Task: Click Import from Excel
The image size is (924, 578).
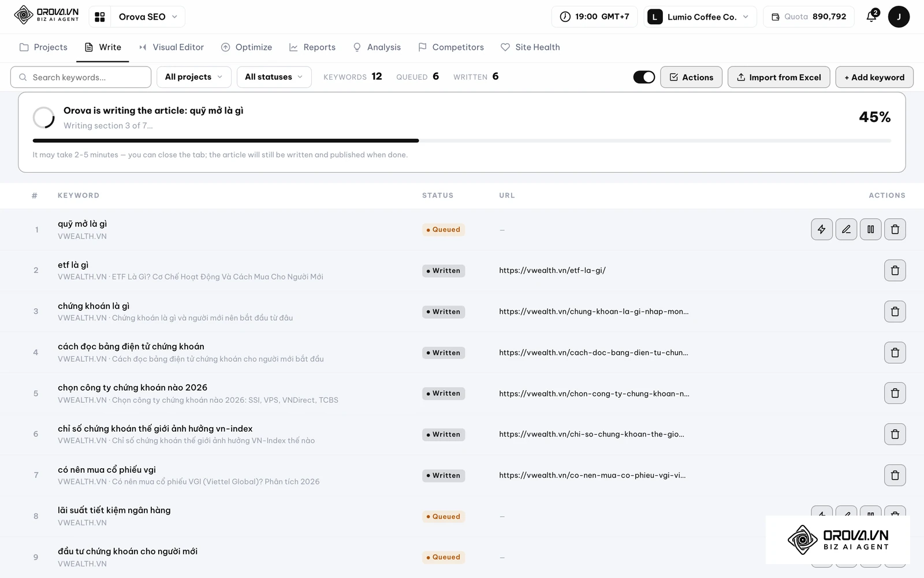Action: point(779,77)
